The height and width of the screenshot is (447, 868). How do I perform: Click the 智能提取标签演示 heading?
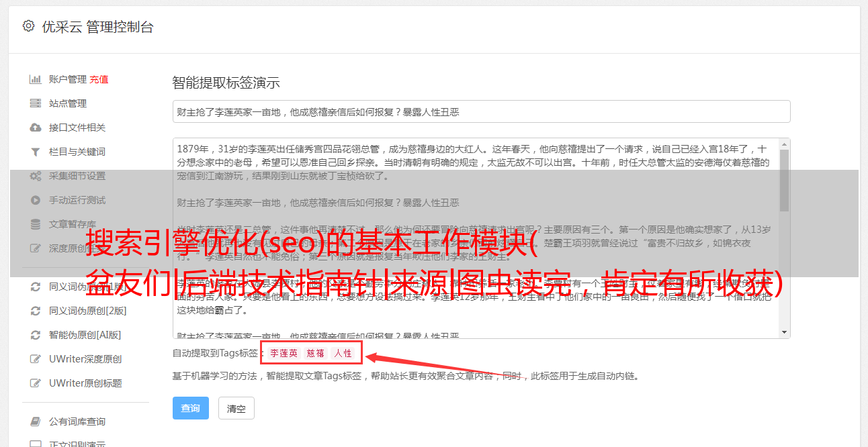[x=226, y=83]
